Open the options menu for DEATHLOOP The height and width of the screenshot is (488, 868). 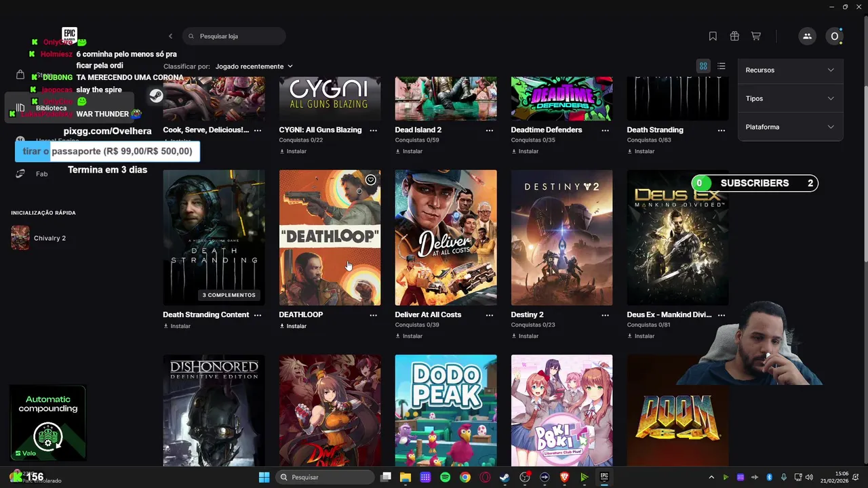click(x=373, y=315)
